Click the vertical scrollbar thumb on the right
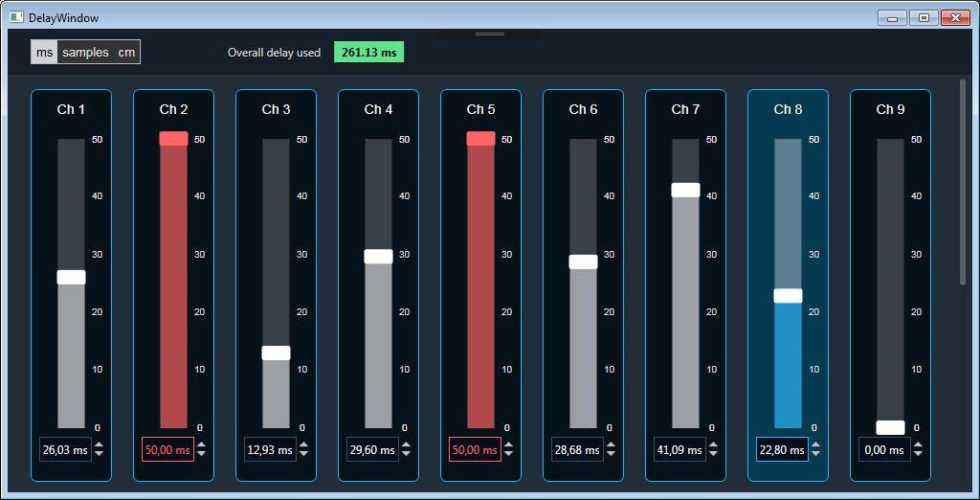This screenshot has width=980, height=500. pos(963,181)
